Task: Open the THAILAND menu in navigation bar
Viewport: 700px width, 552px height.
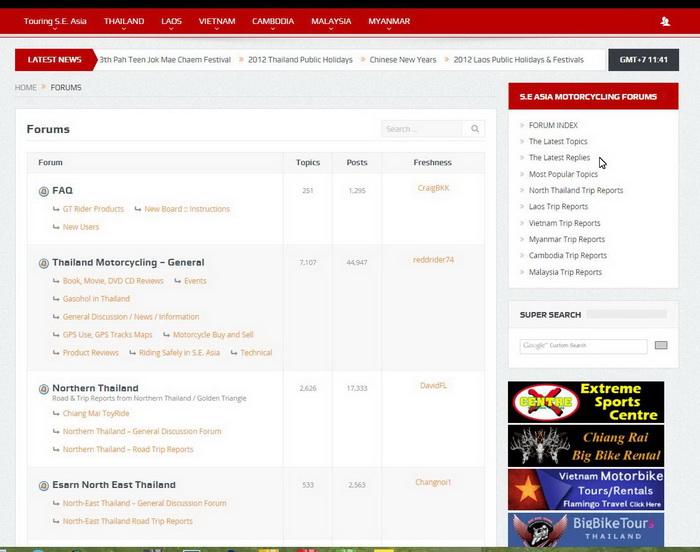Action: coord(124,21)
